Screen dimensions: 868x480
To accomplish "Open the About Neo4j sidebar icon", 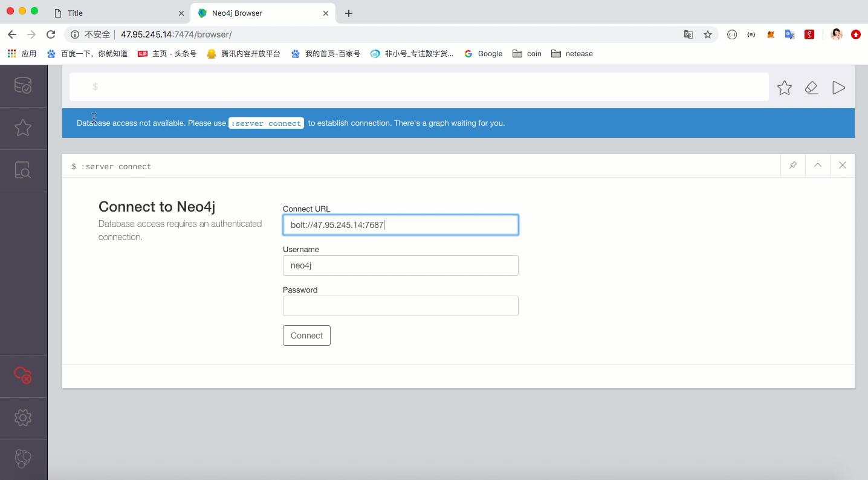I will (x=23, y=458).
